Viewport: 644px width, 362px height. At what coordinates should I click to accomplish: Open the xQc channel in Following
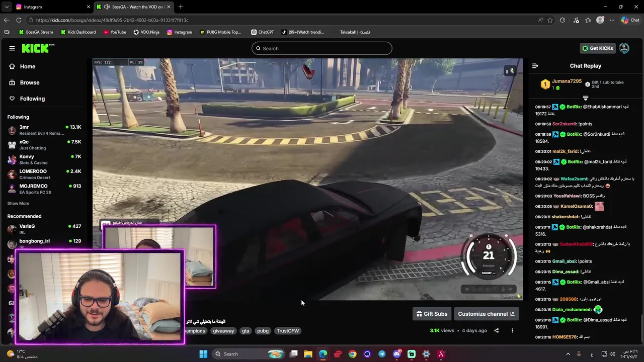tap(44, 145)
